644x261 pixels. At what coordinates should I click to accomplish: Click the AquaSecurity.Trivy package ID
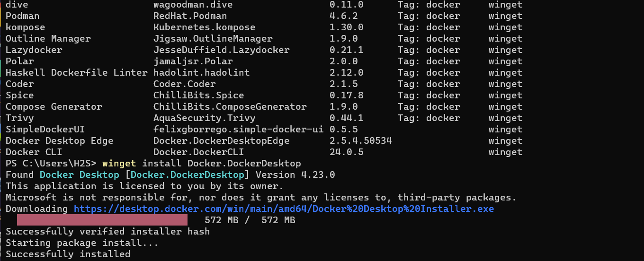tap(204, 118)
